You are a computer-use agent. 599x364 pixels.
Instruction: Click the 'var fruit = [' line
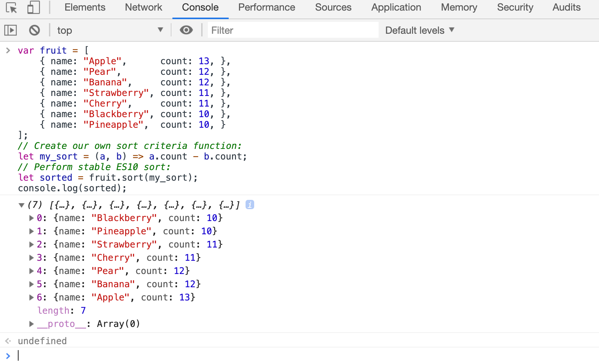coord(53,51)
